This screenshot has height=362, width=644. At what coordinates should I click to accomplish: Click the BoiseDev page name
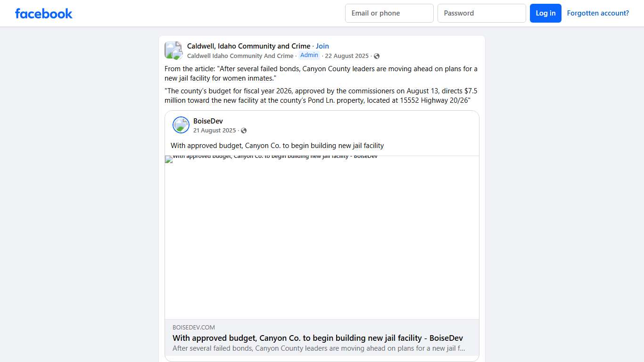pos(207,121)
